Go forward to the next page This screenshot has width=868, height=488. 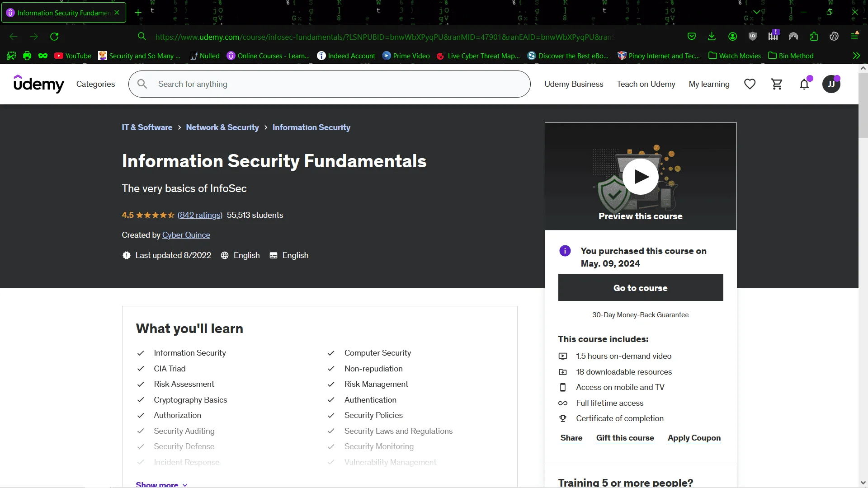34,37
